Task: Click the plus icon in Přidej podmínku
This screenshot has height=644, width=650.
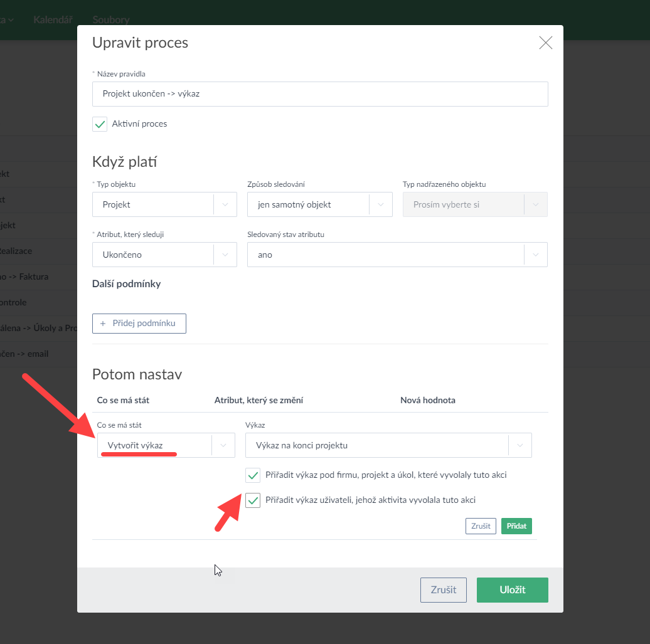Action: coord(103,324)
